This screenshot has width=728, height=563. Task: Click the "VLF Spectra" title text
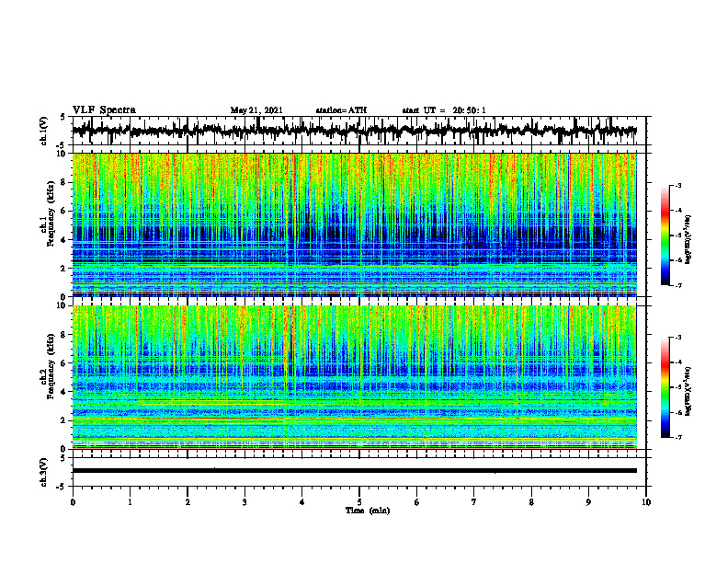(x=104, y=109)
